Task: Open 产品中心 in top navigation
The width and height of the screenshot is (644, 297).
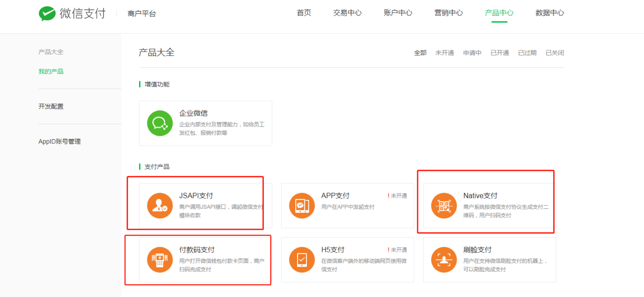Action: tap(499, 13)
